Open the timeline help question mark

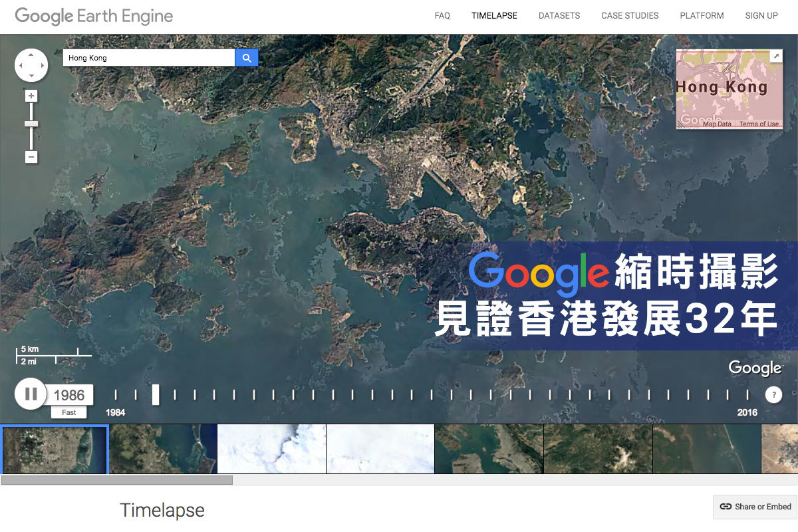point(773,395)
